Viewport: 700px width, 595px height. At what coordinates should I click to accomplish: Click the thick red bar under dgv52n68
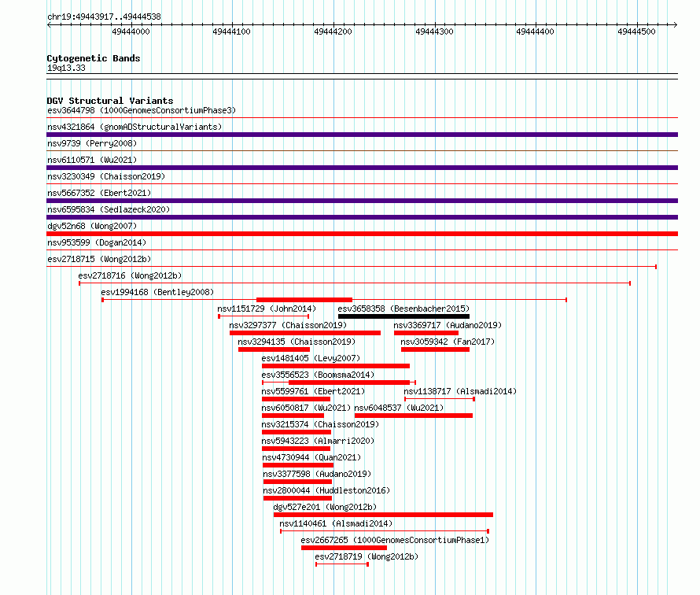pyautogui.click(x=362, y=234)
